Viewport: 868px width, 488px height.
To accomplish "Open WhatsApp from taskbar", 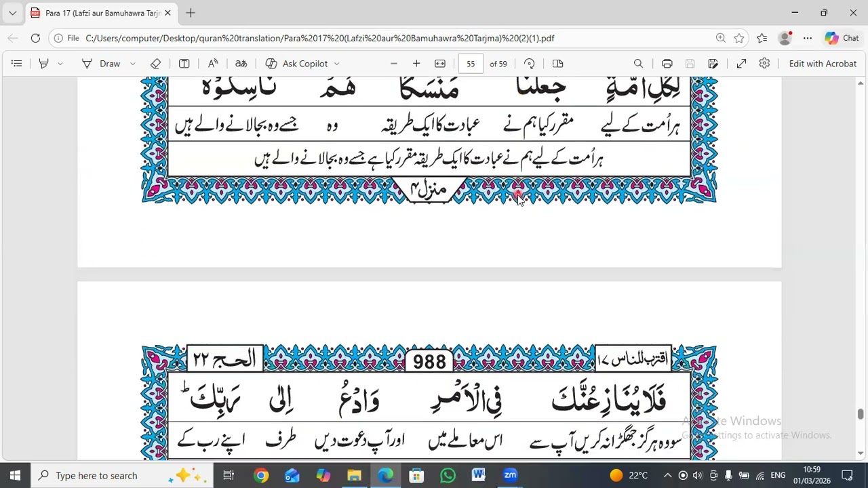I will [x=448, y=476].
